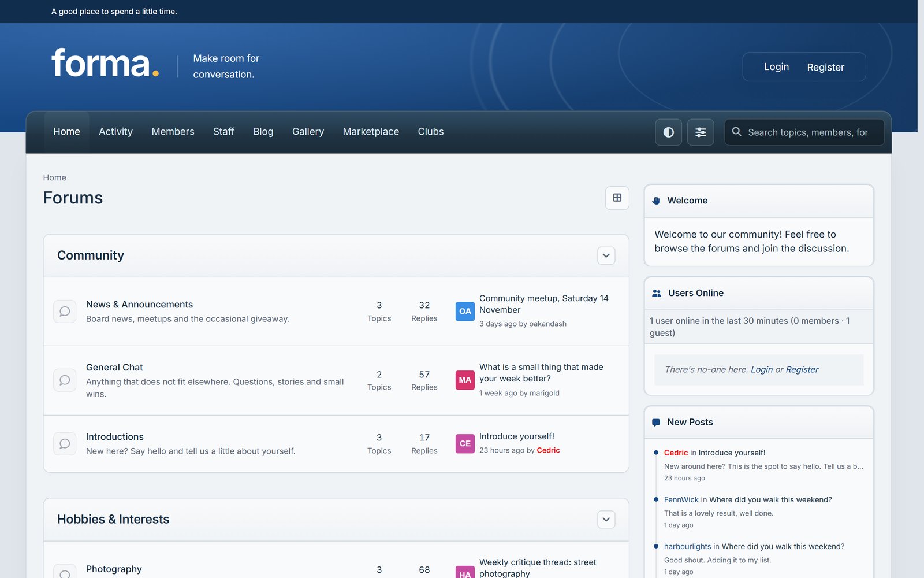Open the Photography forum
The width and height of the screenshot is (924, 578).
coord(114,569)
